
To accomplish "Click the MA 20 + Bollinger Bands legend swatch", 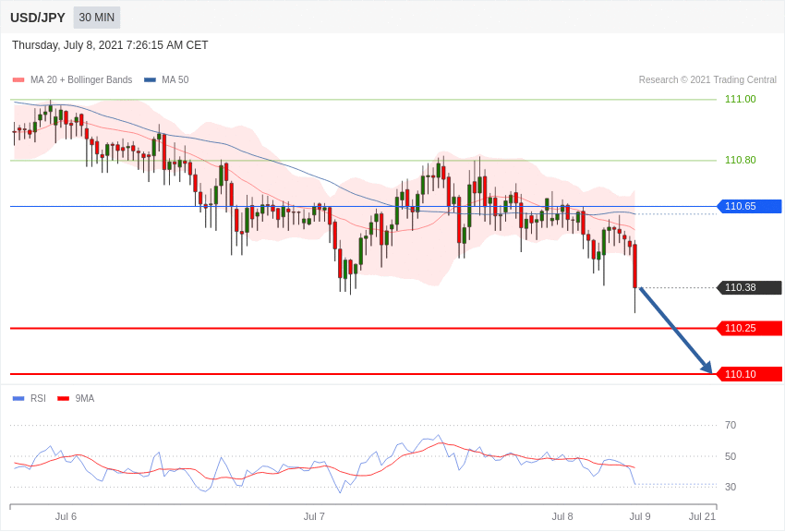I will (x=18, y=80).
